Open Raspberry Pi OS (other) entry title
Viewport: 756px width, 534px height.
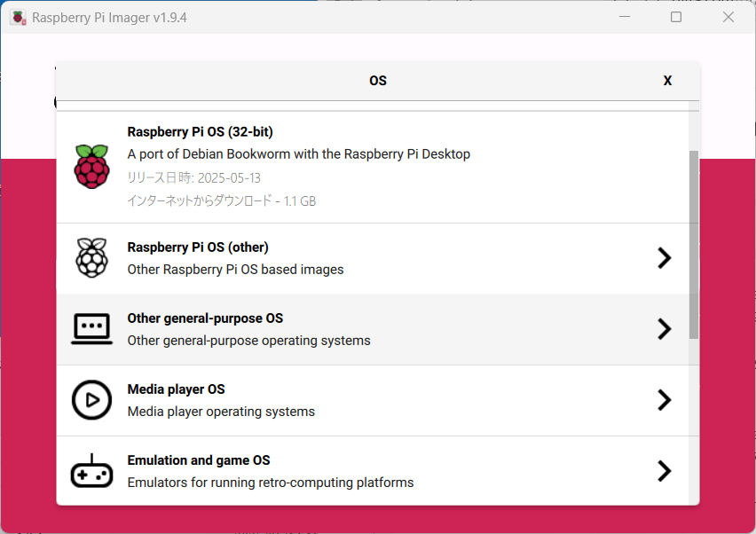tap(198, 247)
